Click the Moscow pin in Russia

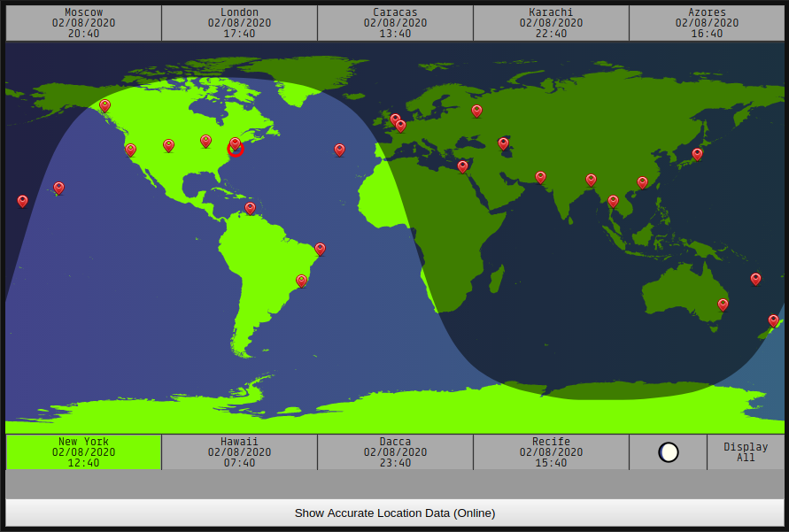476,111
